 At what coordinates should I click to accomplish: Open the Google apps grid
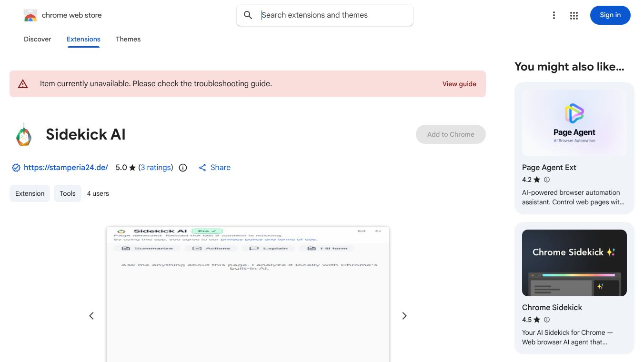[x=574, y=15]
